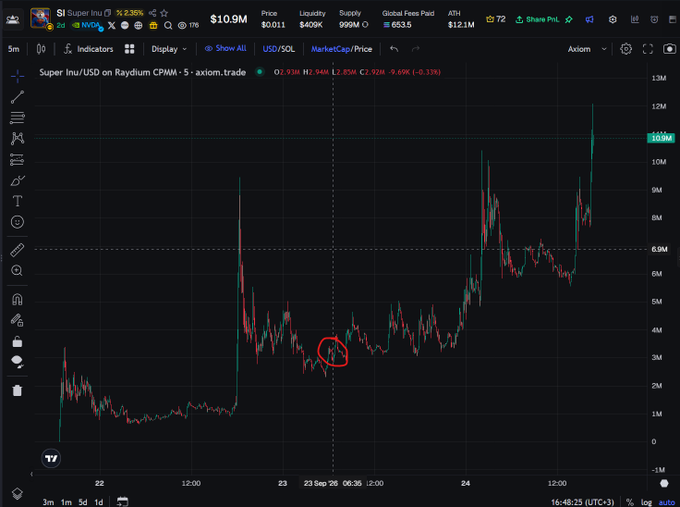Viewport: 680px width, 507px height.
Task: Select the ruler measure tool
Action: (x=17, y=250)
